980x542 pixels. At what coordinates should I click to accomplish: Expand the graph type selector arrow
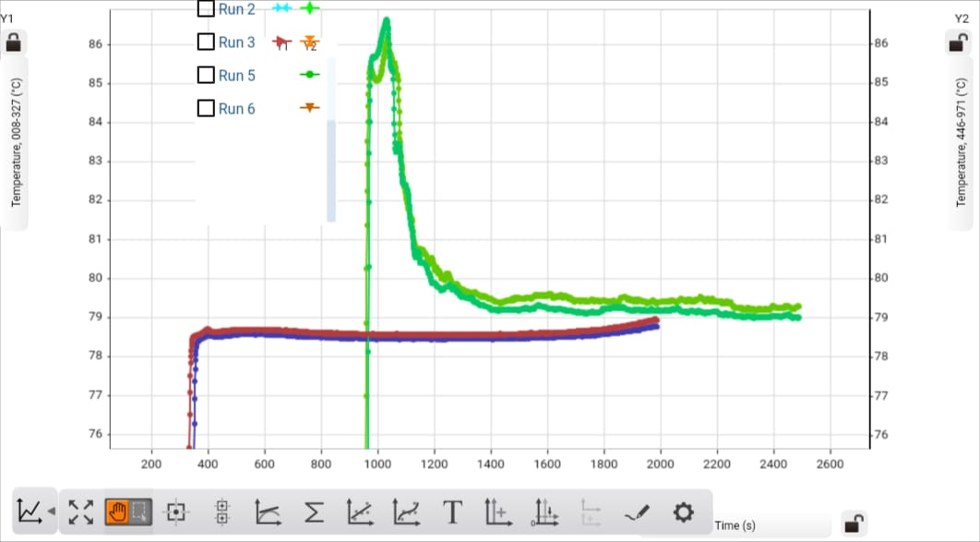51,511
